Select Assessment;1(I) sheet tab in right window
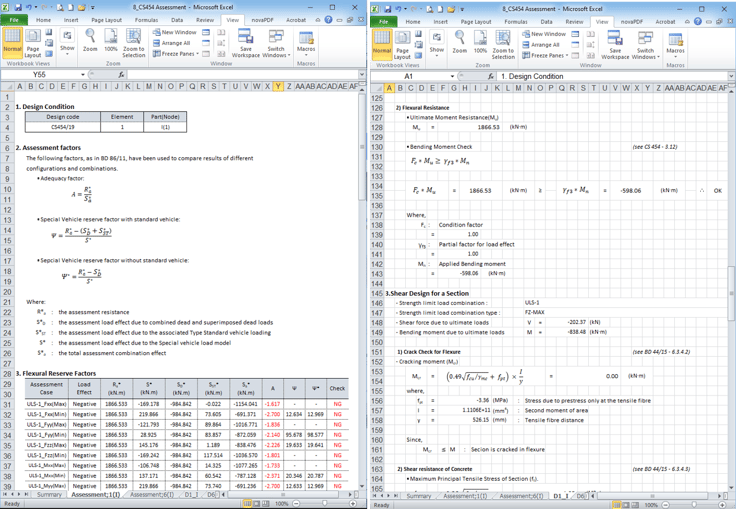736x509 pixels. click(465, 496)
